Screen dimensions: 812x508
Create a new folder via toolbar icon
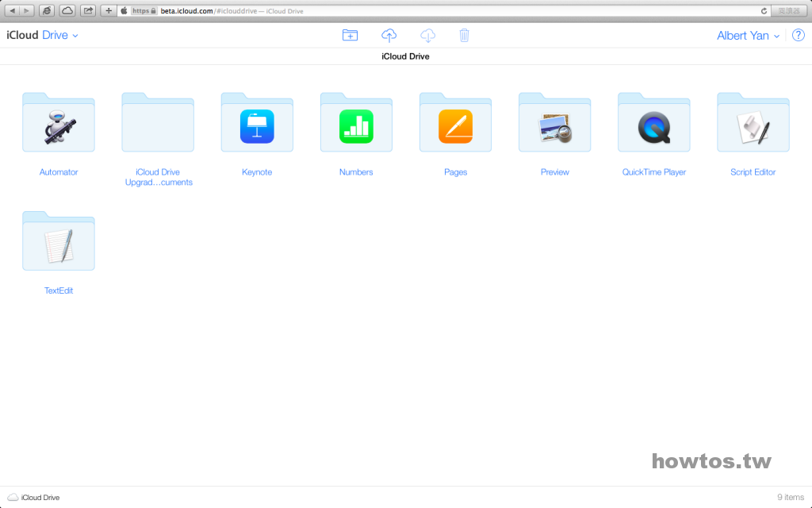click(x=350, y=35)
